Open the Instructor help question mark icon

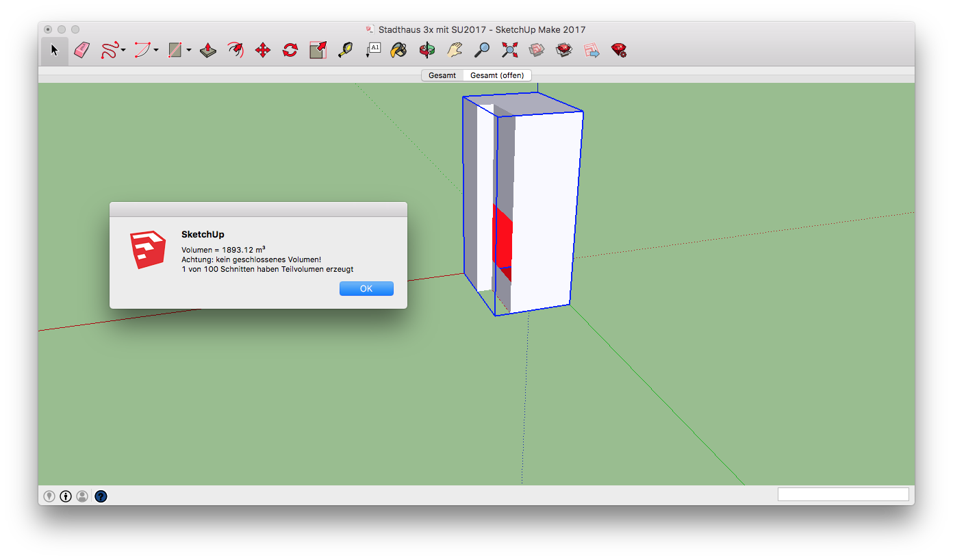tap(101, 496)
